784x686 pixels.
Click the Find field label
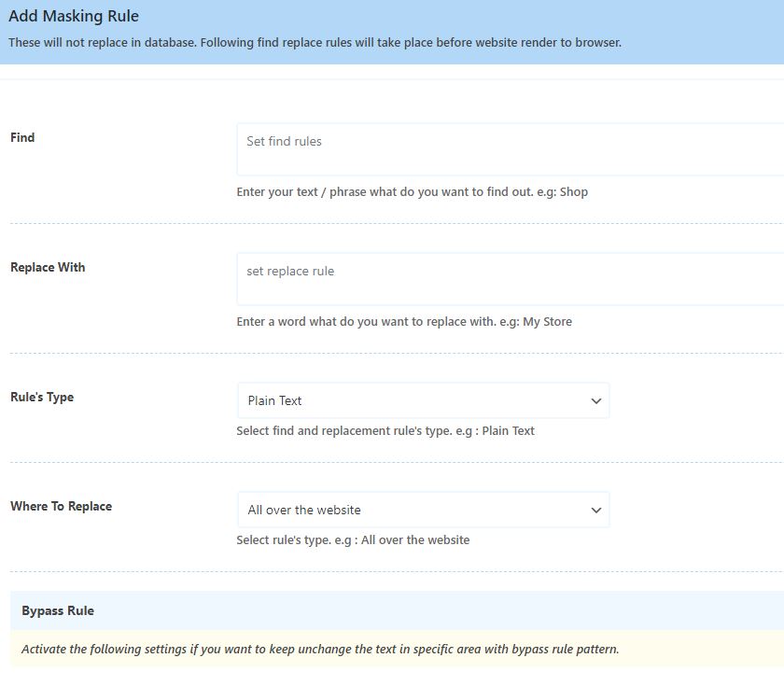pos(22,137)
